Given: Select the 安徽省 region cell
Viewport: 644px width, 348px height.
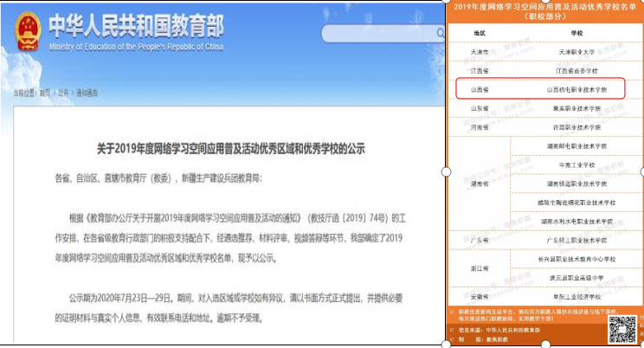Looking at the screenshot, I should click(480, 297).
